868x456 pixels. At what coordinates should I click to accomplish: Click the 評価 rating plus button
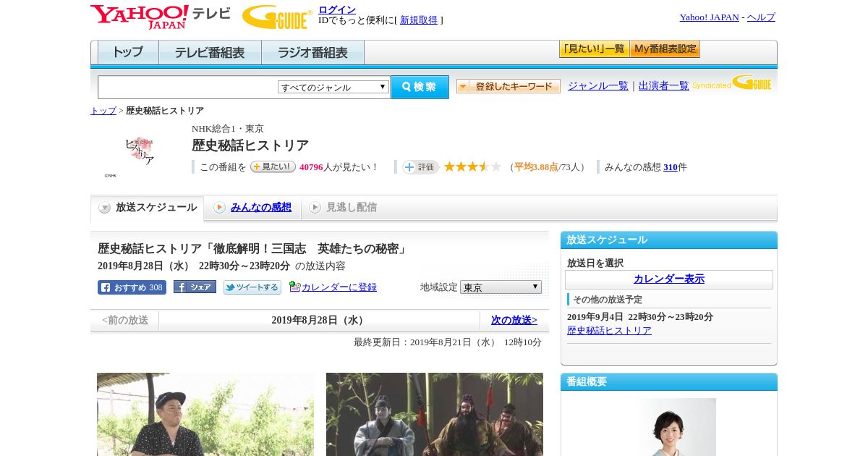click(420, 167)
